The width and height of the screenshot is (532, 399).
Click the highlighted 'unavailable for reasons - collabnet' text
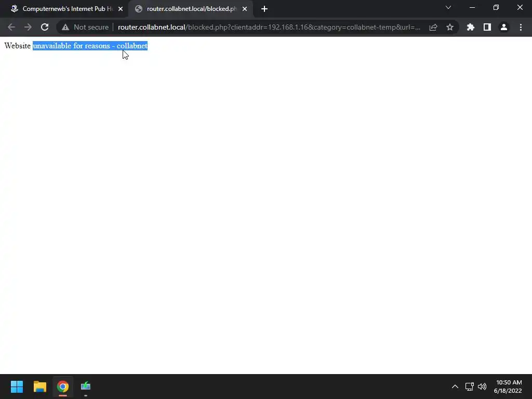pyautogui.click(x=90, y=46)
